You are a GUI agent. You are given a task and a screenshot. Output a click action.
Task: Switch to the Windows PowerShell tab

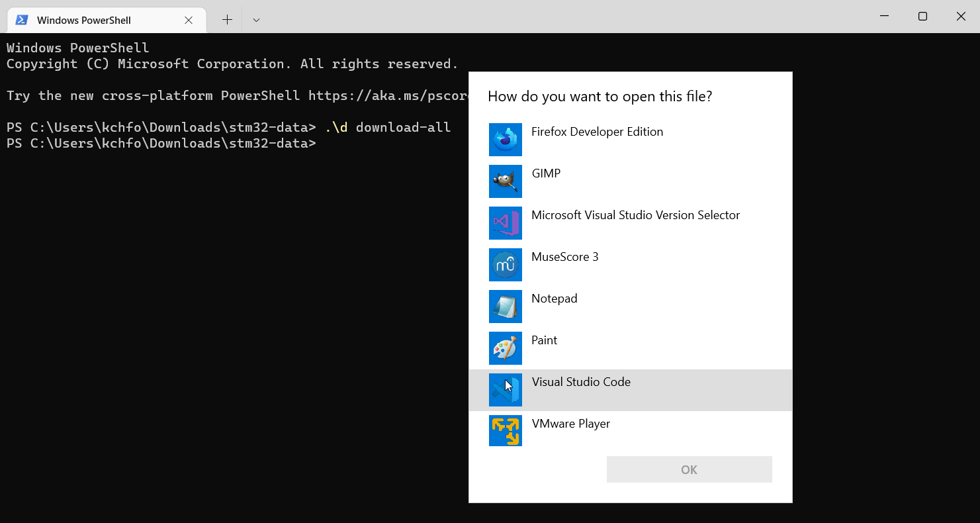point(107,20)
